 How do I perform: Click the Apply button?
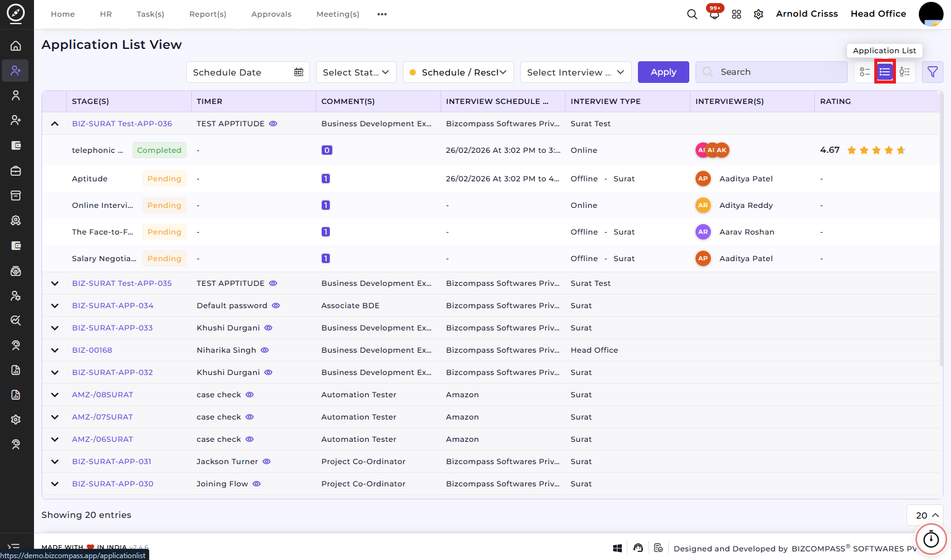coord(663,72)
